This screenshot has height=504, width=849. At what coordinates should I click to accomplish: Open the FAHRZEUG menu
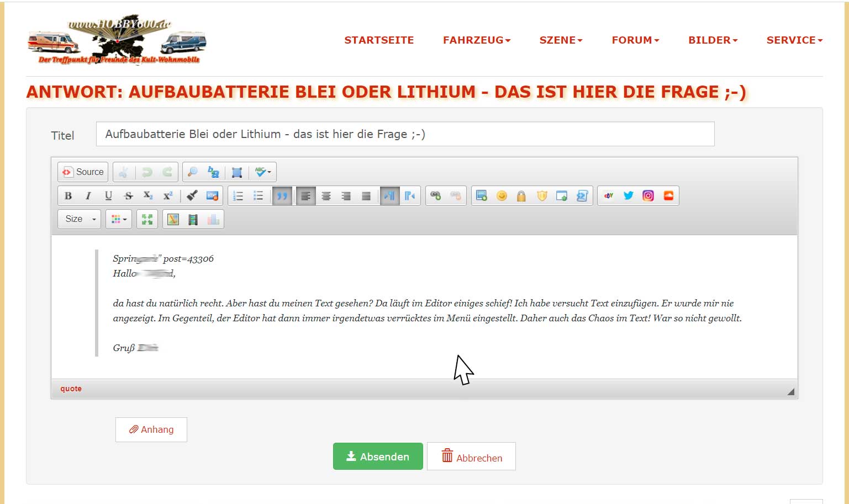tap(476, 40)
